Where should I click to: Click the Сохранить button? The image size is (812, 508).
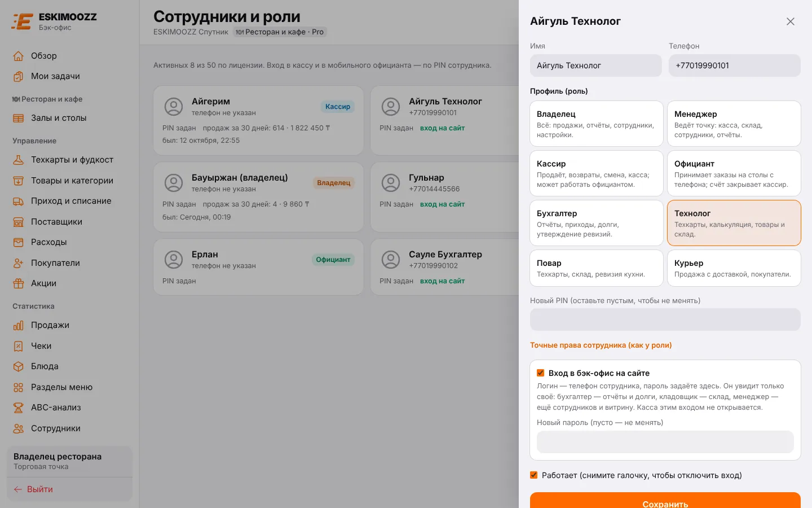[665, 500]
